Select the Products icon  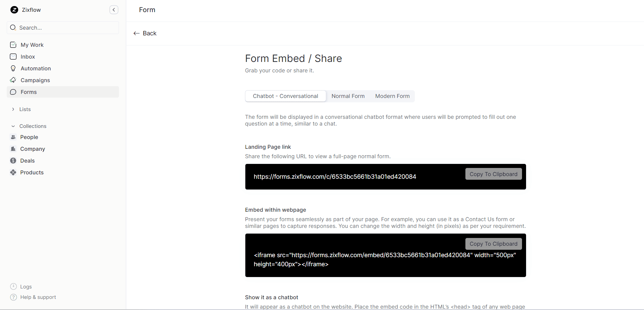(13, 172)
